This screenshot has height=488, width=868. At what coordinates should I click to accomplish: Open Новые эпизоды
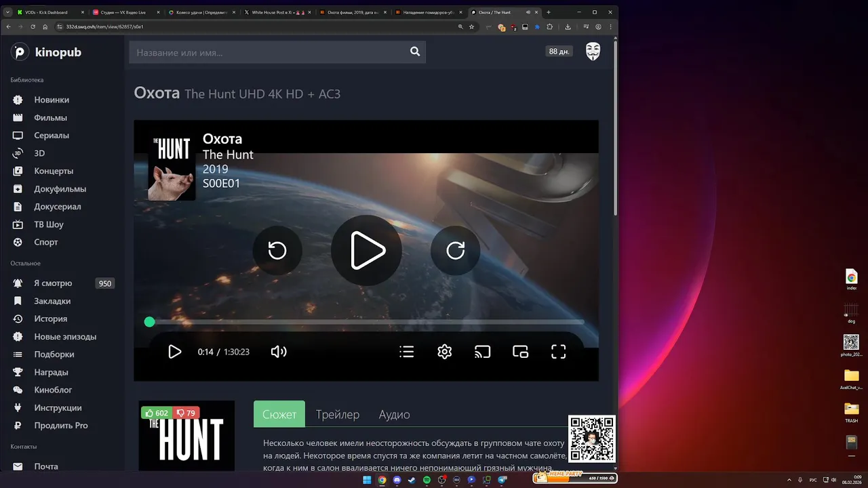click(65, 336)
